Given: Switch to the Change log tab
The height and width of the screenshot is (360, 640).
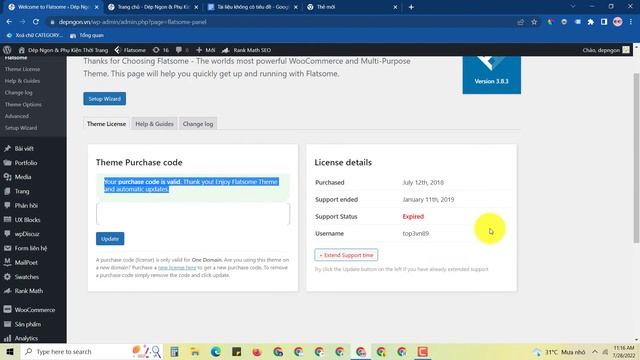Looking at the screenshot, I should point(198,124).
